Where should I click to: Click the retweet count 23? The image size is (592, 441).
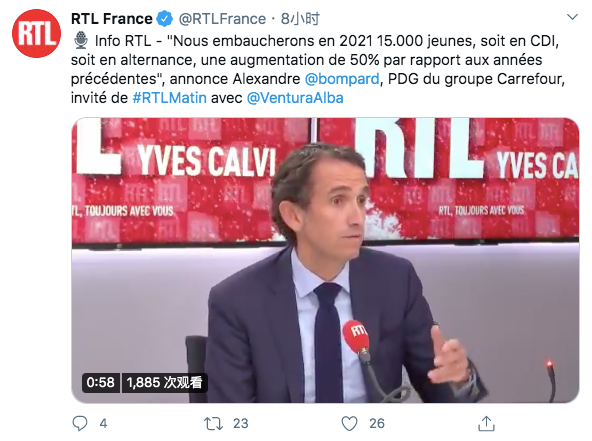click(240, 424)
